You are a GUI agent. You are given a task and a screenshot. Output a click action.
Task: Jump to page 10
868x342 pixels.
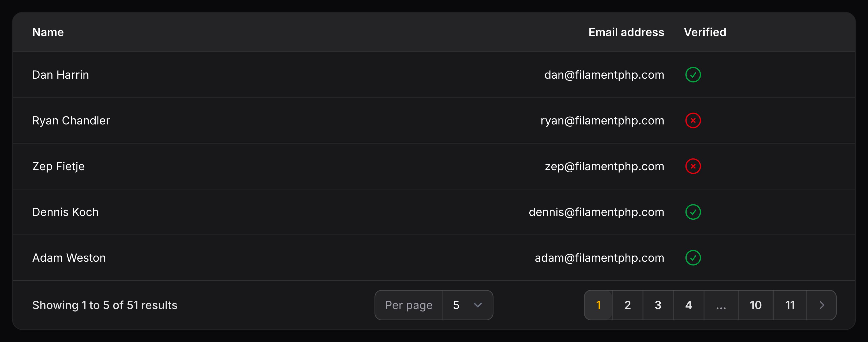pos(755,305)
